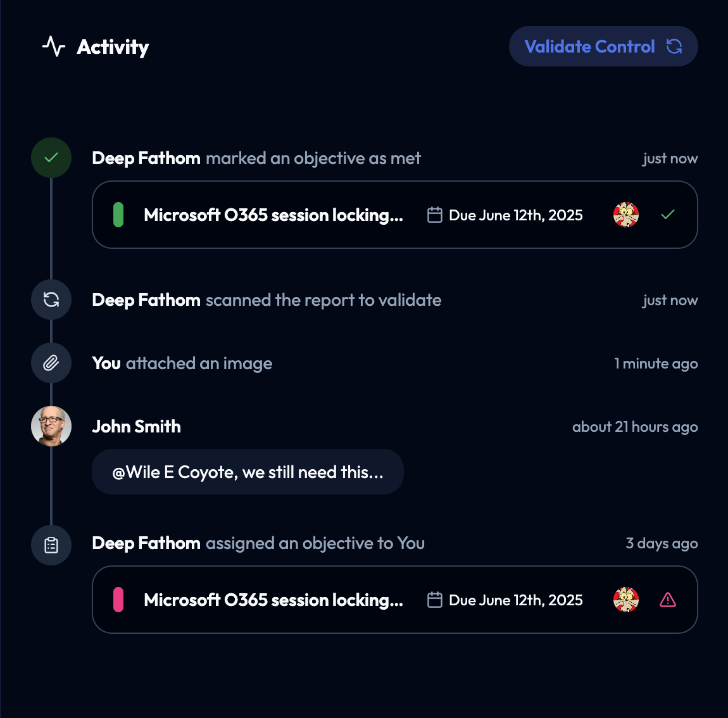Screen dimensions: 728x718
Task: Click calendar icon on the assigned objective card
Action: pos(435,600)
